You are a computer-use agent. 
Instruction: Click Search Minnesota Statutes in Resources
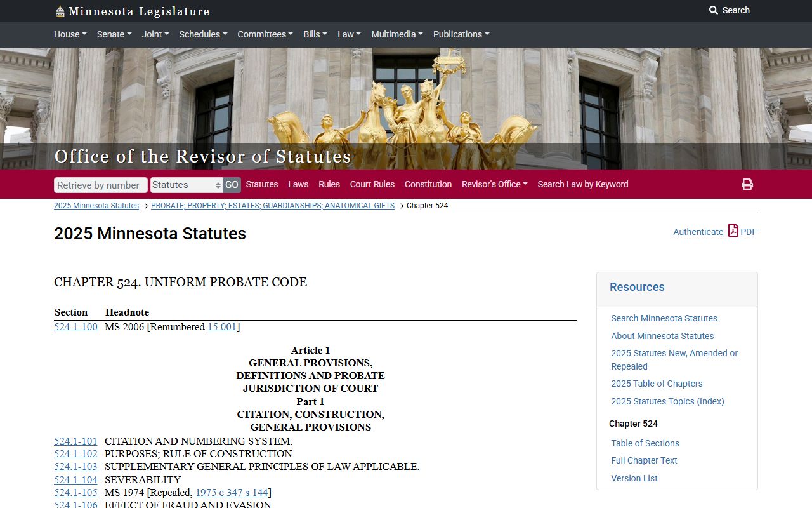[x=664, y=318]
